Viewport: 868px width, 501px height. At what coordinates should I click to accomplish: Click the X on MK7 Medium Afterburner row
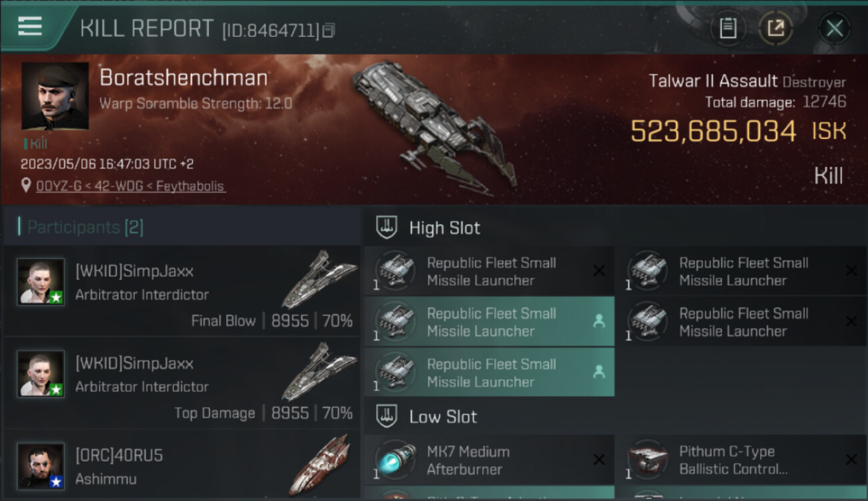coord(599,460)
